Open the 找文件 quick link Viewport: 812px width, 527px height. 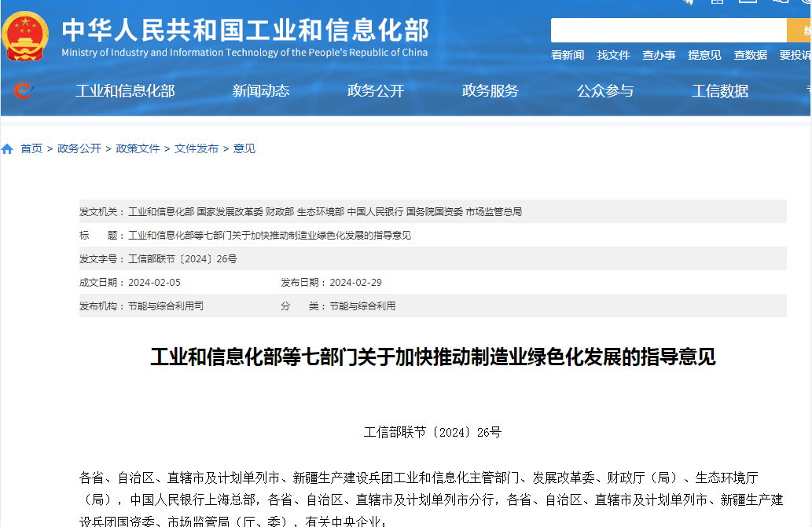click(x=613, y=55)
